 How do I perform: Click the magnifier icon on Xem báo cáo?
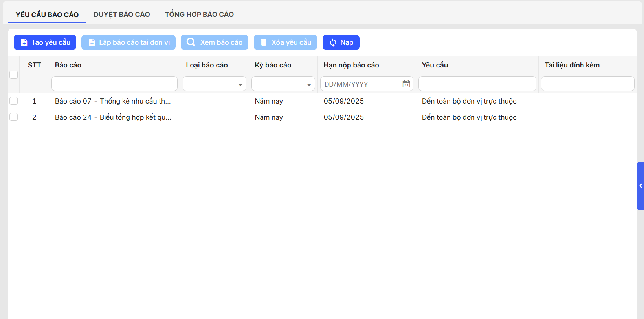click(x=191, y=42)
